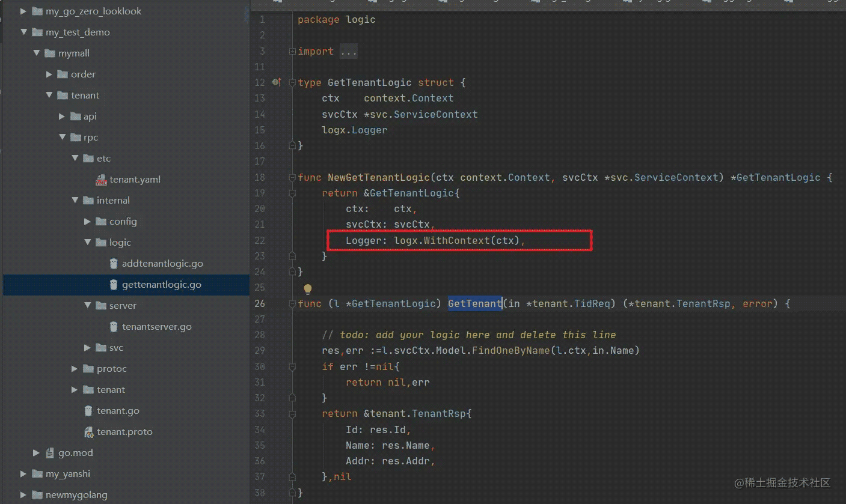
Task: Toggle code fold marker at line 18
Action: 292,178
